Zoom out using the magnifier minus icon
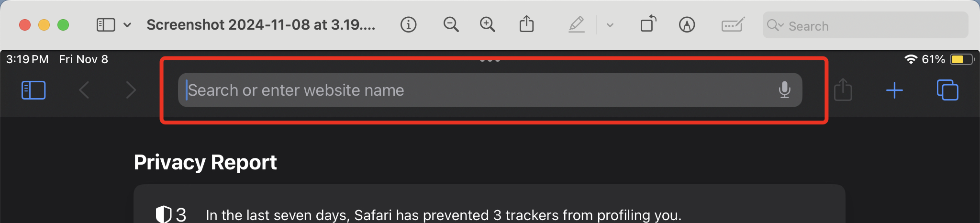The image size is (980, 223). 451,24
